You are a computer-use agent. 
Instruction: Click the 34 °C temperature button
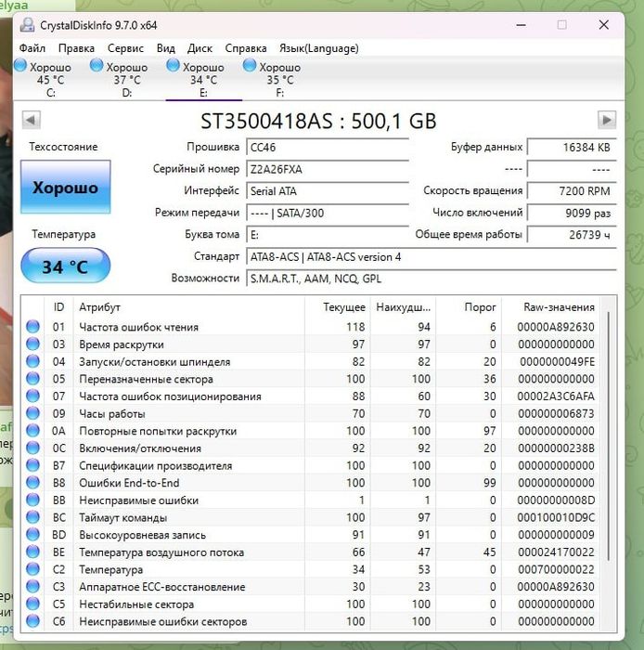click(x=66, y=266)
